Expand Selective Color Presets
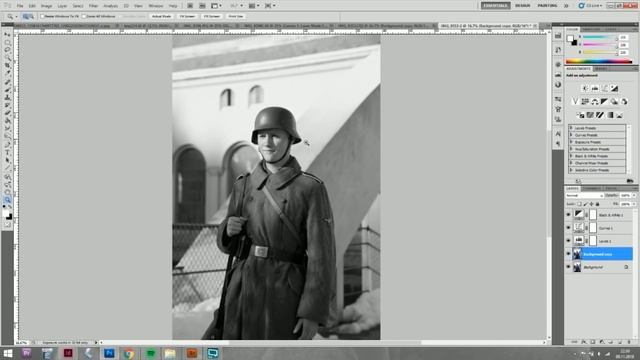The height and width of the screenshot is (360, 640). pyautogui.click(x=571, y=169)
